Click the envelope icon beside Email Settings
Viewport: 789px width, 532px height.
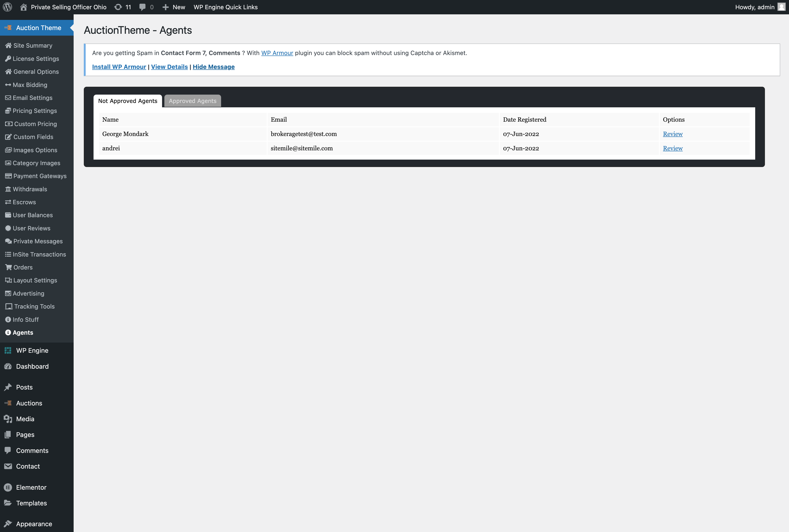(x=8, y=98)
